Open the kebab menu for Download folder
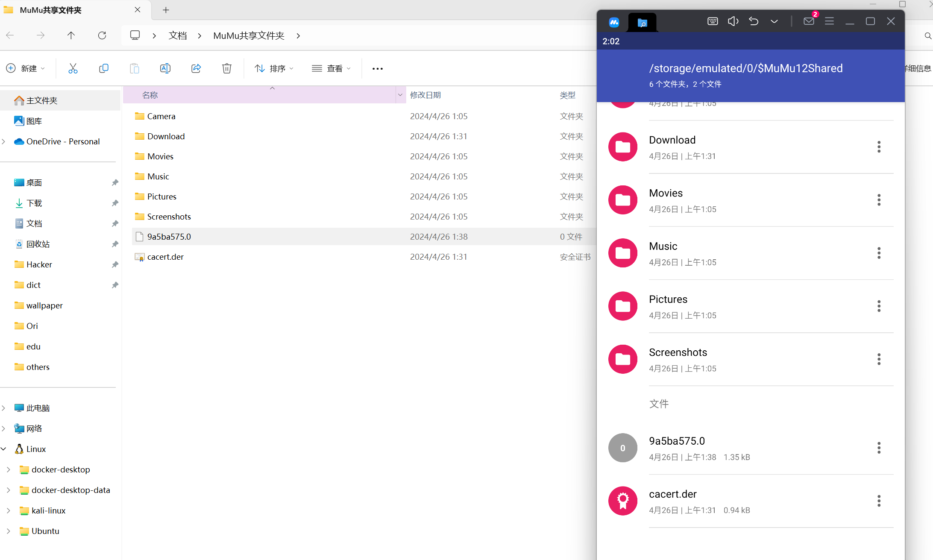933x560 pixels. [879, 147]
